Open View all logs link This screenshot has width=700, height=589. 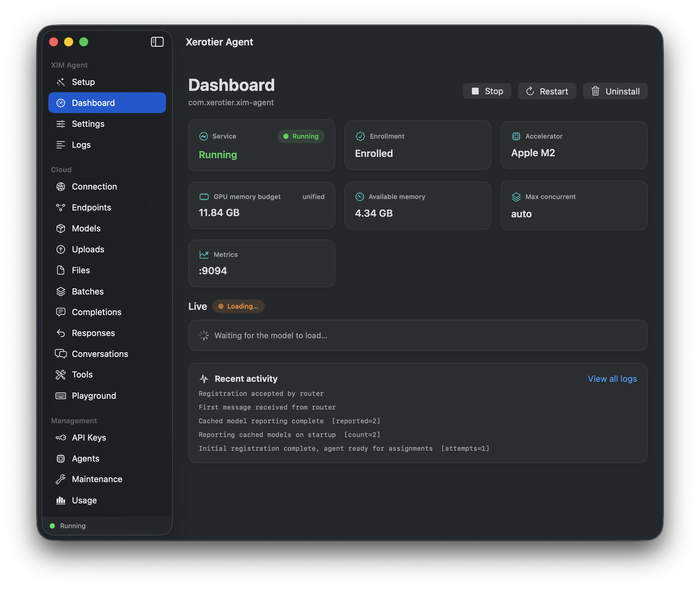point(612,379)
